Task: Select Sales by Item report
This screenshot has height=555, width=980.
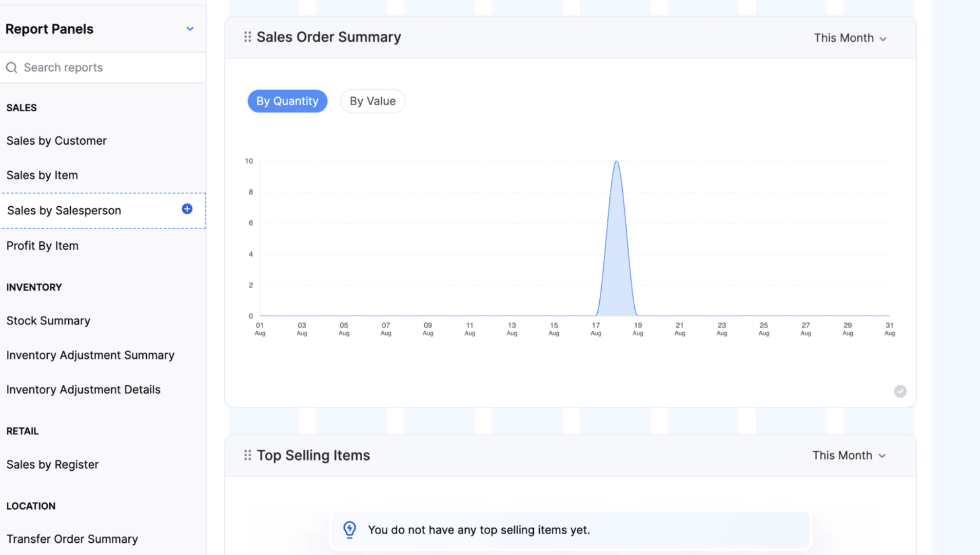Action: (x=42, y=175)
